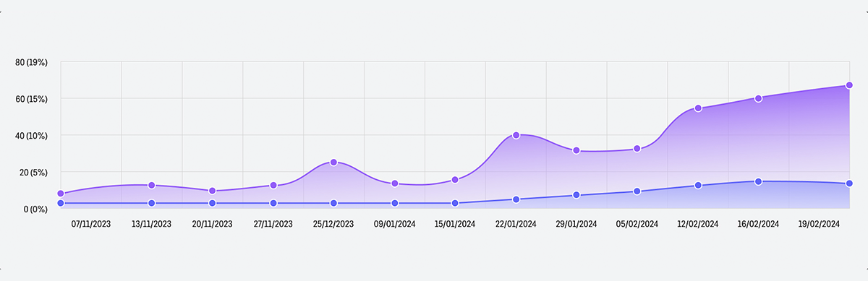
Task: Click purple data point above 09/01/2024
Action: (x=394, y=183)
